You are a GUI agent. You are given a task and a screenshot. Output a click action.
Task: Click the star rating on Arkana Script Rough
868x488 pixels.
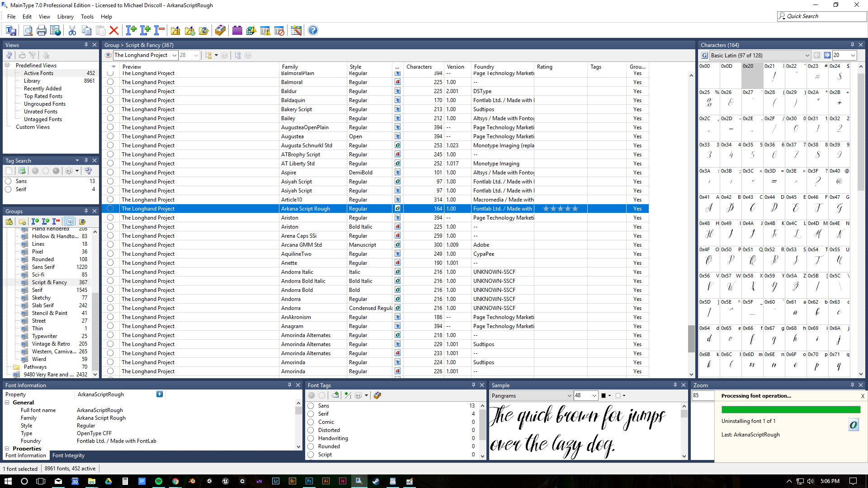(561, 209)
